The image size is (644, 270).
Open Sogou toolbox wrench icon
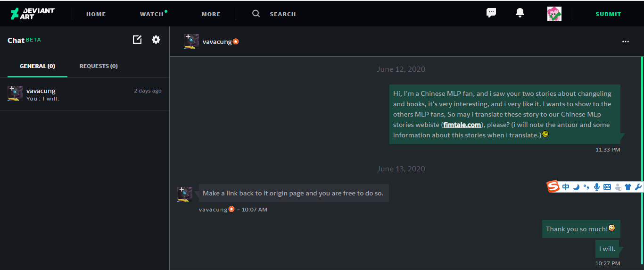[638, 187]
